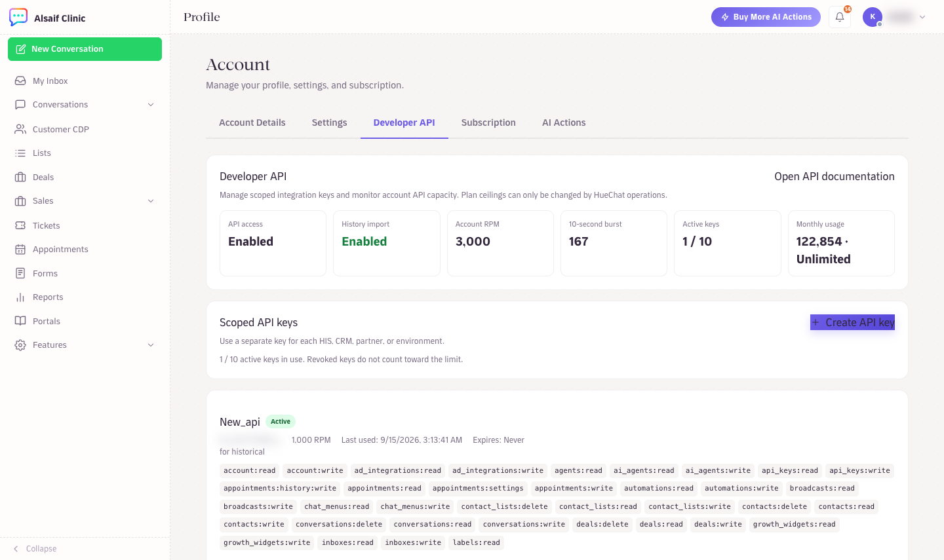This screenshot has width=944, height=560.
Task: Open API documentation link
Action: pos(835,176)
